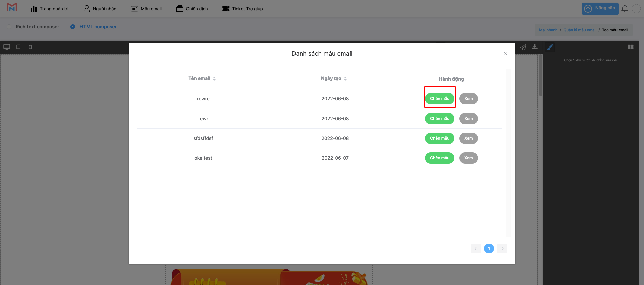Select Rich text composer radio button
Viewport: 644px width, 285px height.
pos(9,27)
